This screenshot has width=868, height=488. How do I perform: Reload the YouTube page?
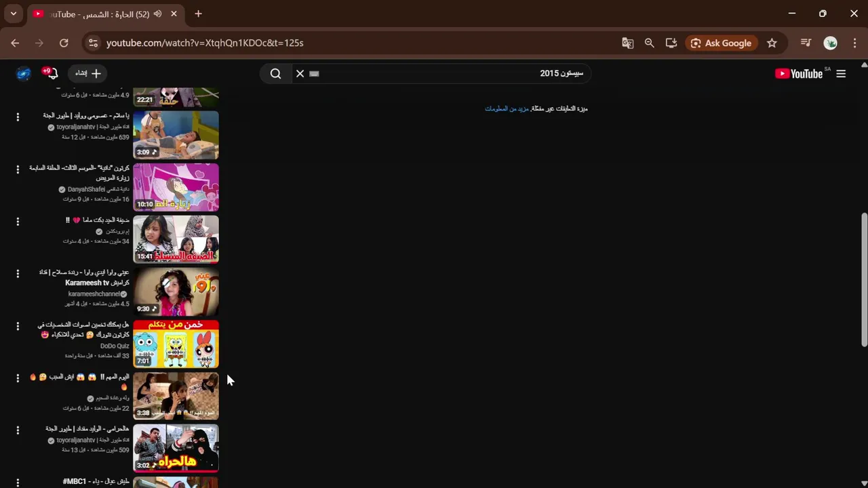[x=64, y=43]
